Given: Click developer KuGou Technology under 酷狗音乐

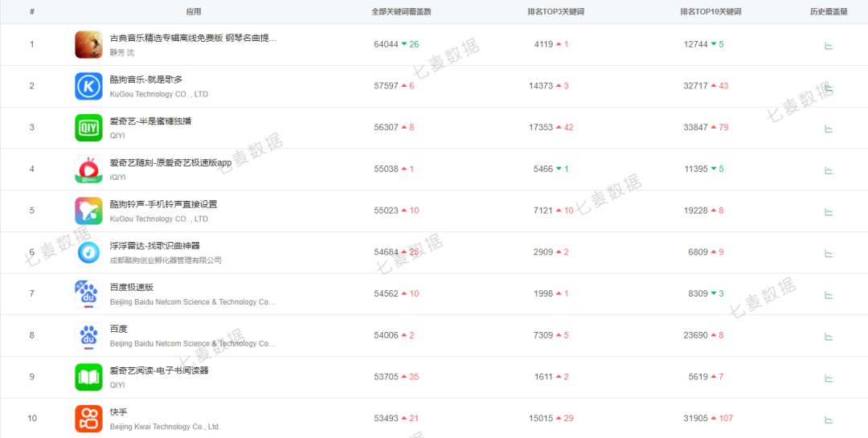Looking at the screenshot, I should (x=159, y=94).
